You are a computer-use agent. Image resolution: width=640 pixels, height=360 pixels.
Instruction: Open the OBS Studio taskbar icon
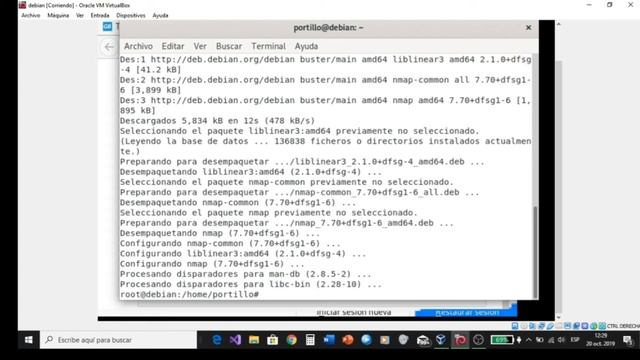click(x=478, y=340)
